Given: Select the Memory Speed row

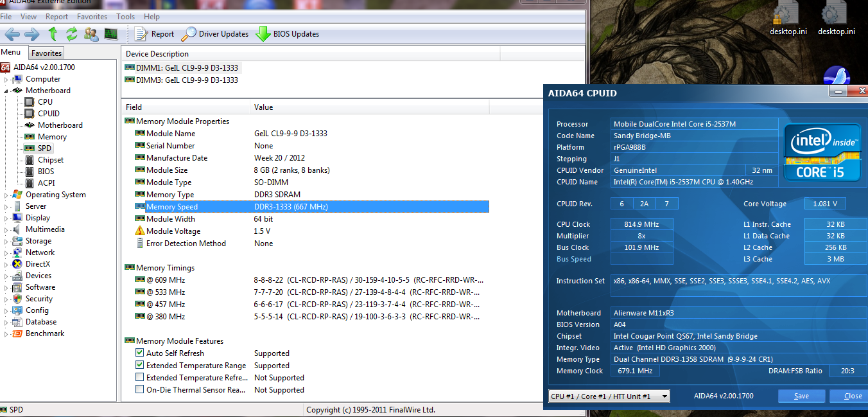Looking at the screenshot, I should [311, 206].
